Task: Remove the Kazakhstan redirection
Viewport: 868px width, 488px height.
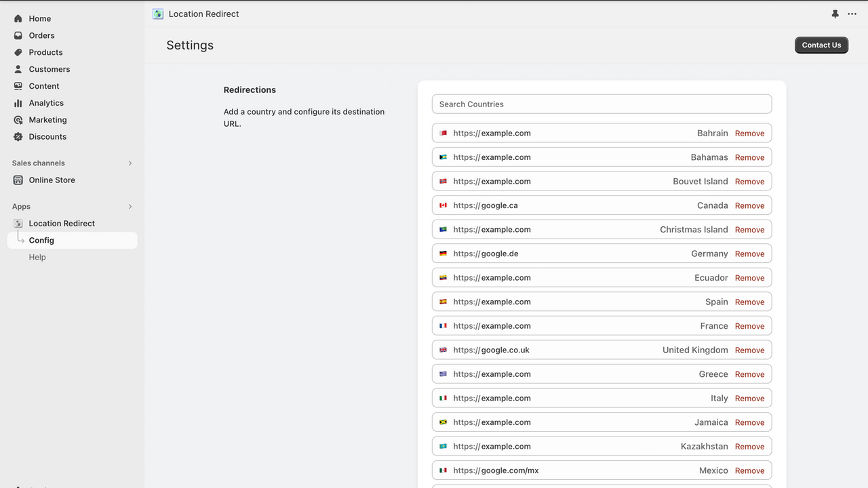Action: [x=749, y=446]
